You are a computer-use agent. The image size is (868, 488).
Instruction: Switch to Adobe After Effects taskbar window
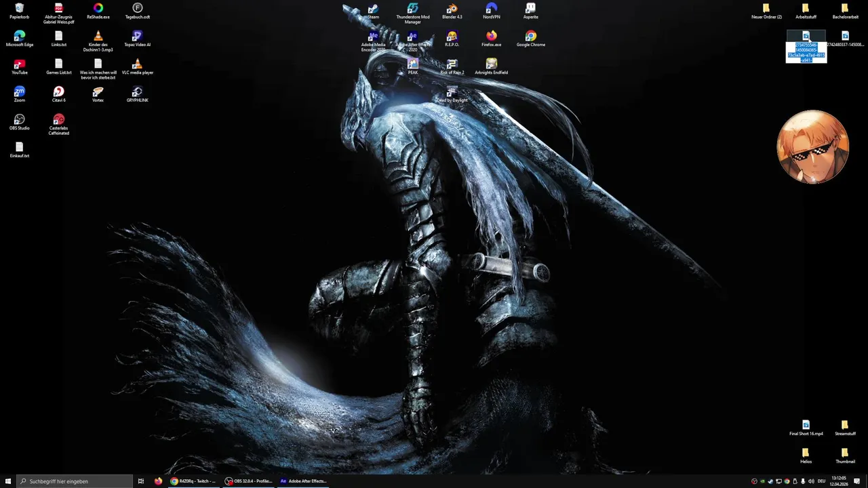pyautogui.click(x=304, y=481)
